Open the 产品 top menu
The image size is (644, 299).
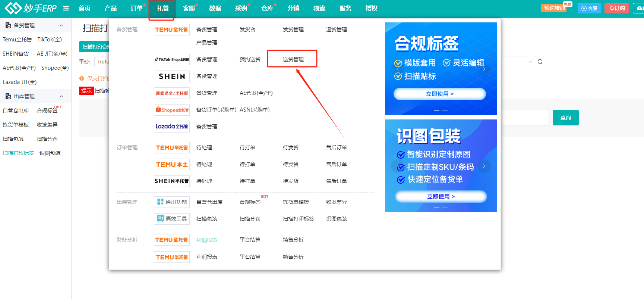click(111, 8)
